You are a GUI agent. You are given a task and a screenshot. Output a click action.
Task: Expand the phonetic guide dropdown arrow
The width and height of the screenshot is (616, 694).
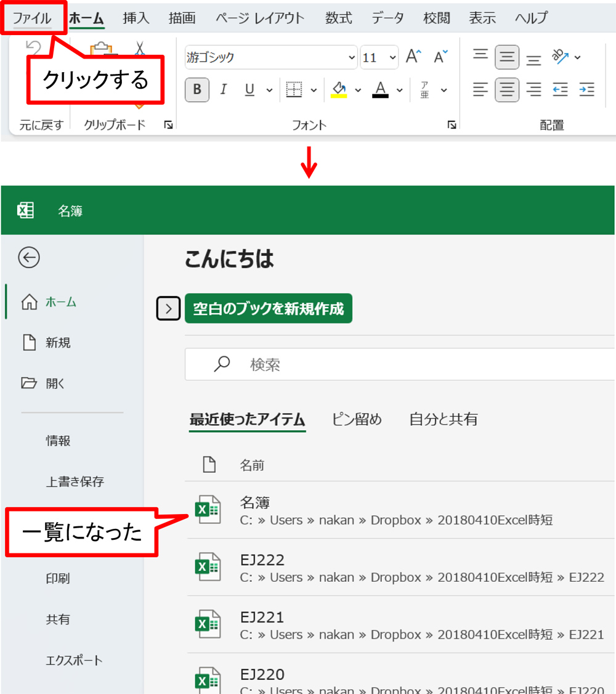coord(444,90)
